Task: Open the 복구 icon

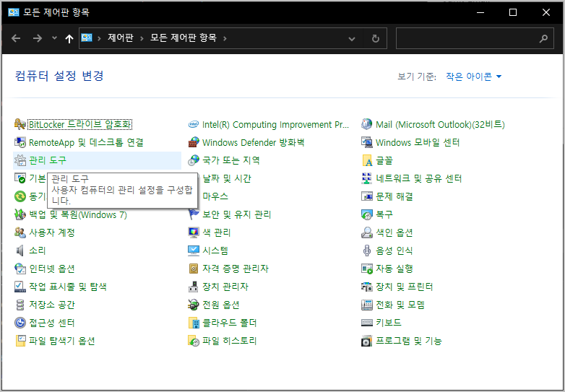Action: pyautogui.click(x=366, y=214)
